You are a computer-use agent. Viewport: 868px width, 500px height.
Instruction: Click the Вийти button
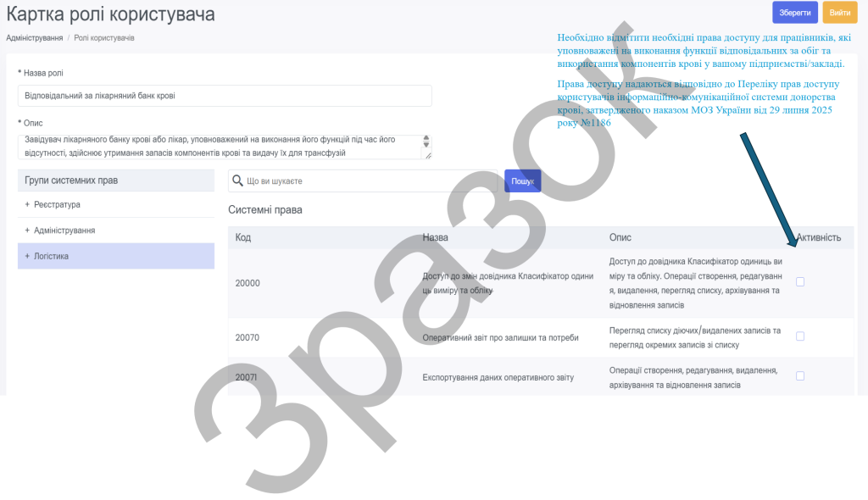[839, 13]
